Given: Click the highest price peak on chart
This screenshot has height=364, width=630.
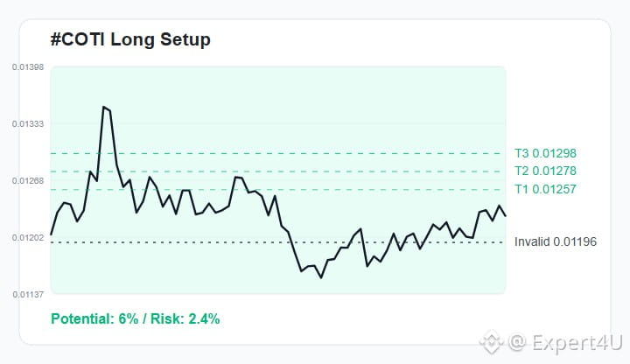Looking at the screenshot, I should click(103, 107).
